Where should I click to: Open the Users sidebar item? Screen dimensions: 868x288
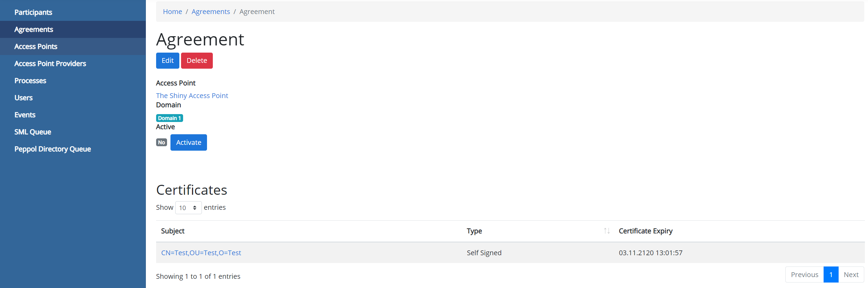point(23,98)
